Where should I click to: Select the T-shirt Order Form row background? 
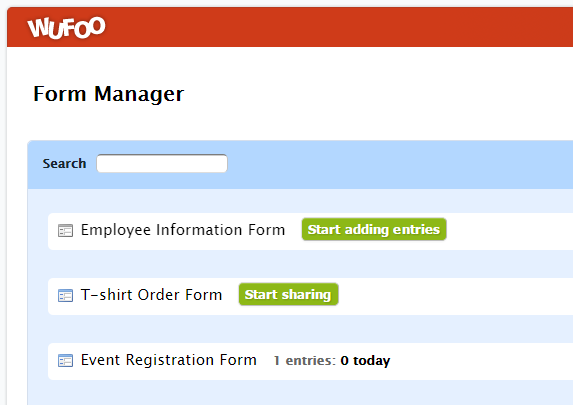[x=457, y=296]
